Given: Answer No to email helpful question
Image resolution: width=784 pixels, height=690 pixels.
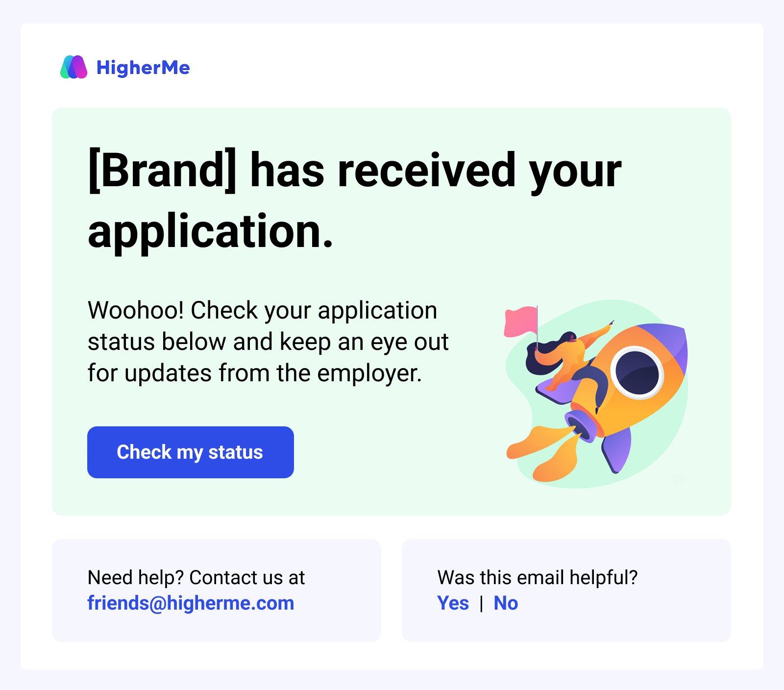Looking at the screenshot, I should pos(506,603).
